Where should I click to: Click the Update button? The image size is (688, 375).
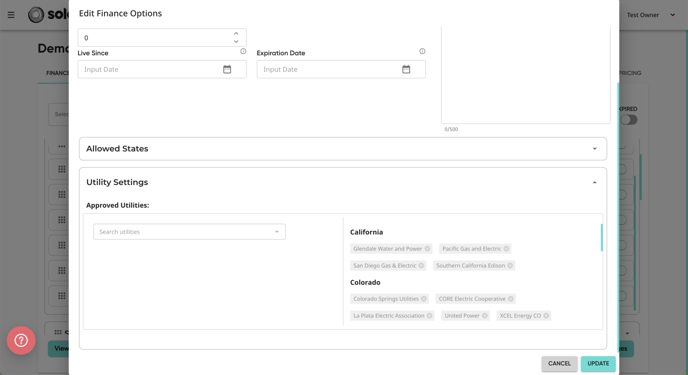598,364
